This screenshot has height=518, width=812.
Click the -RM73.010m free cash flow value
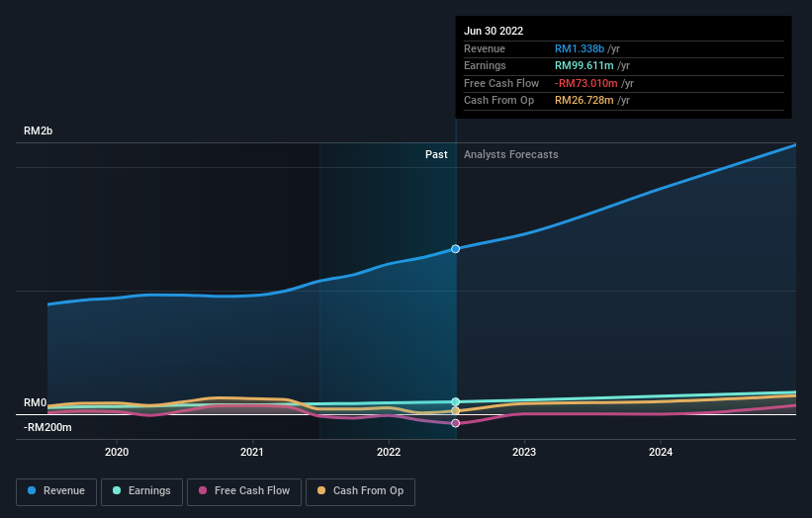pyautogui.click(x=586, y=83)
